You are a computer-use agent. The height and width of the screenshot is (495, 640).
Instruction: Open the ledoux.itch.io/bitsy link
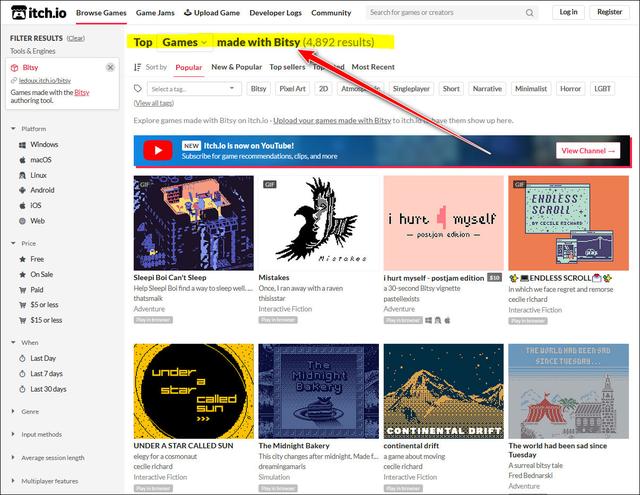[x=45, y=81]
